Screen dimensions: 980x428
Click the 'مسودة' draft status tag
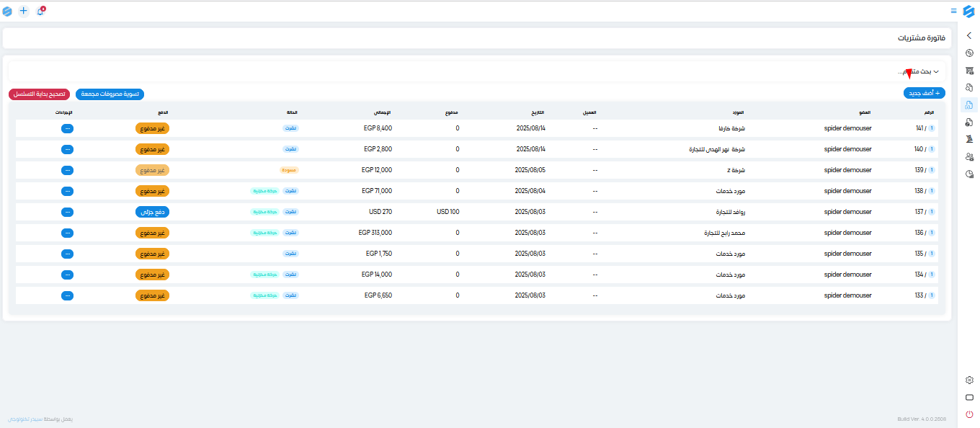point(289,170)
